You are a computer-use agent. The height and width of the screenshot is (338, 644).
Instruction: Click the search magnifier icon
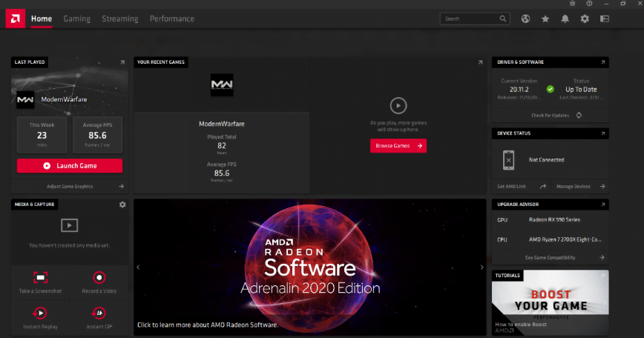pos(503,19)
